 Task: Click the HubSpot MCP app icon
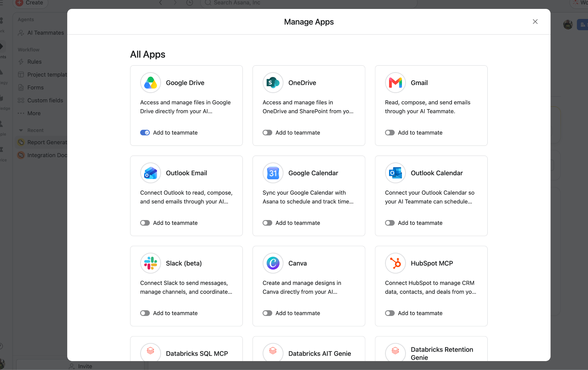point(395,263)
